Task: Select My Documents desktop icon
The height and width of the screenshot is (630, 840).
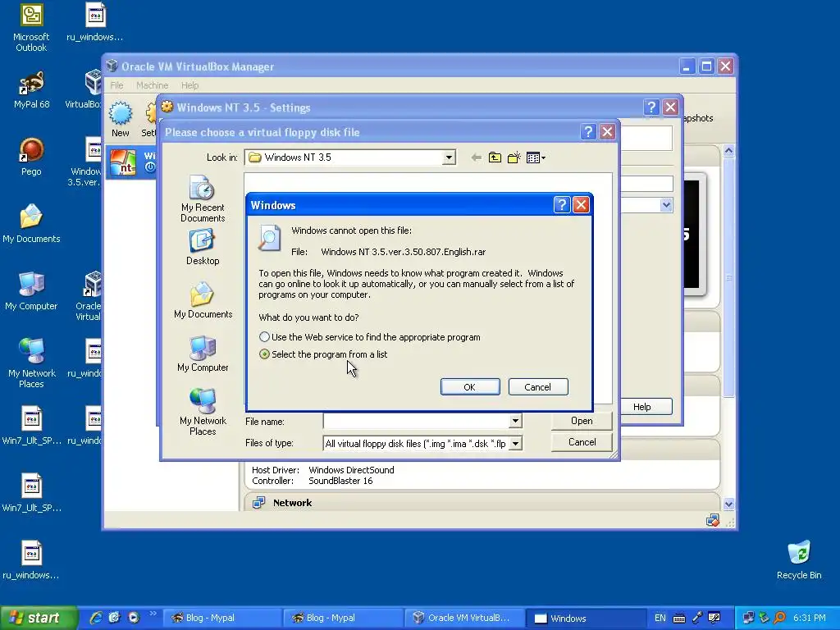Action: point(31,224)
